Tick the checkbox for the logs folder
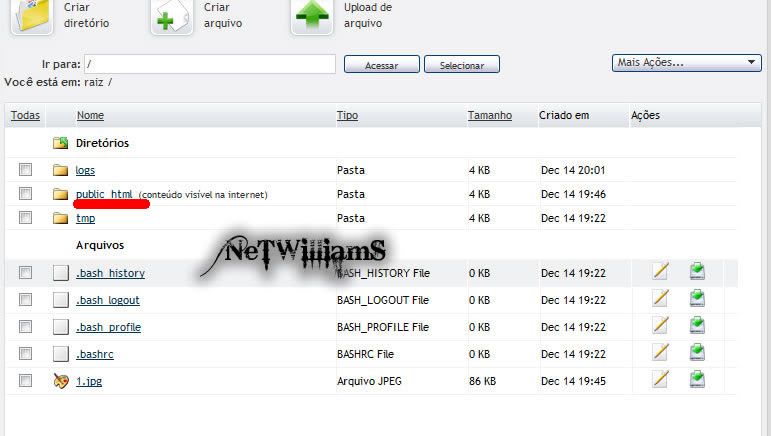Viewport: 772px width, 436px height. click(x=25, y=169)
